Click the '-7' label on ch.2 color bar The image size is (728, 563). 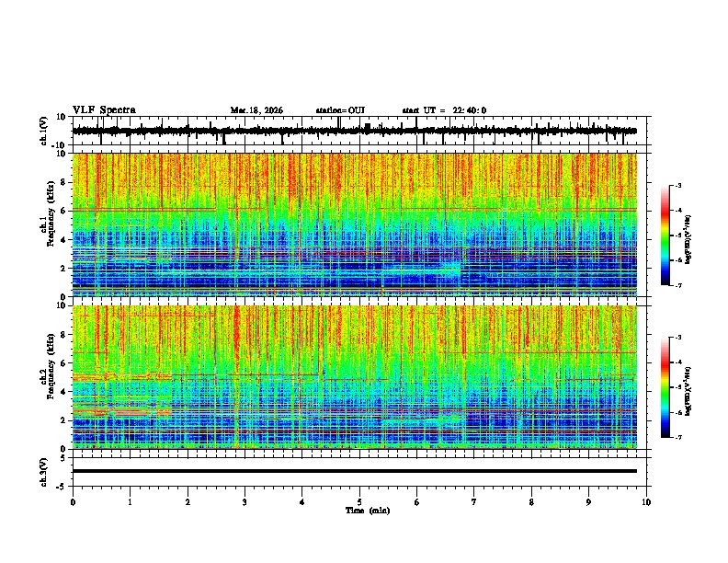(x=677, y=438)
